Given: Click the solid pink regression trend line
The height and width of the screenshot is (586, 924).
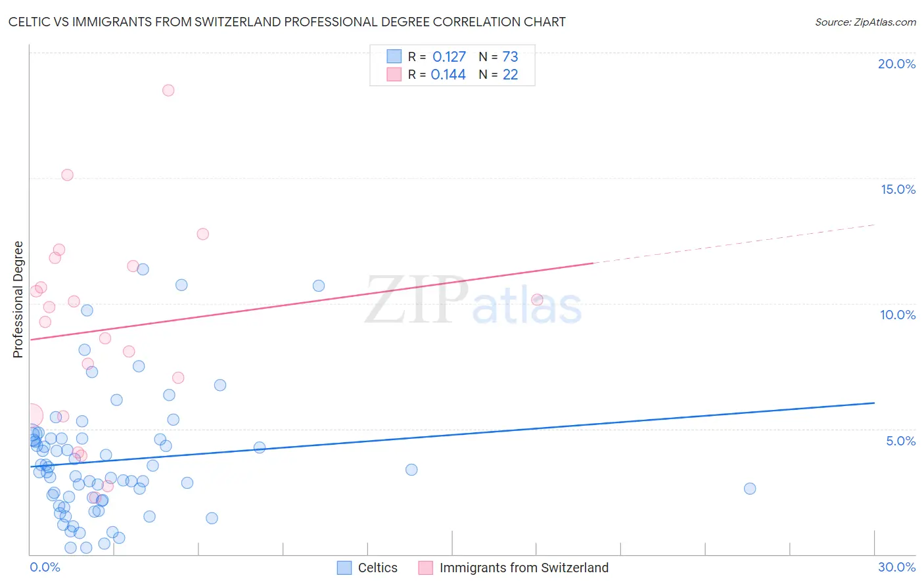Looking at the screenshot, I should [312, 302].
